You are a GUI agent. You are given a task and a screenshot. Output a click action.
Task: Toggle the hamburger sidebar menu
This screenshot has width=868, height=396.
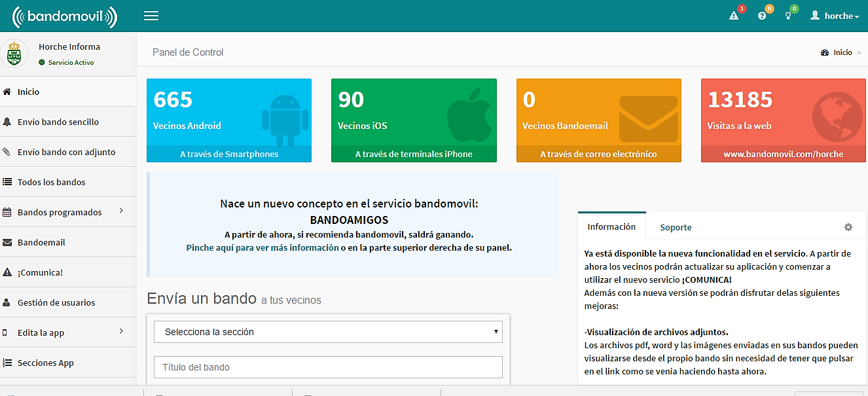tap(151, 16)
